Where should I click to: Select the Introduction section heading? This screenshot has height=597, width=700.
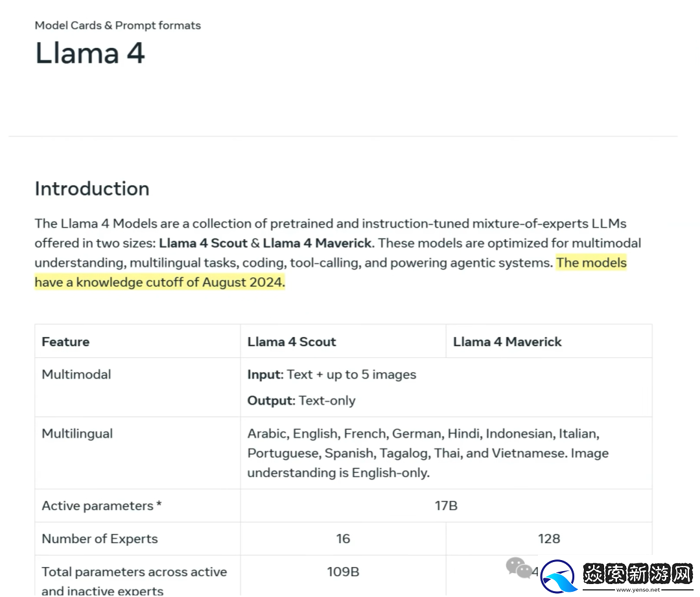[x=92, y=189]
